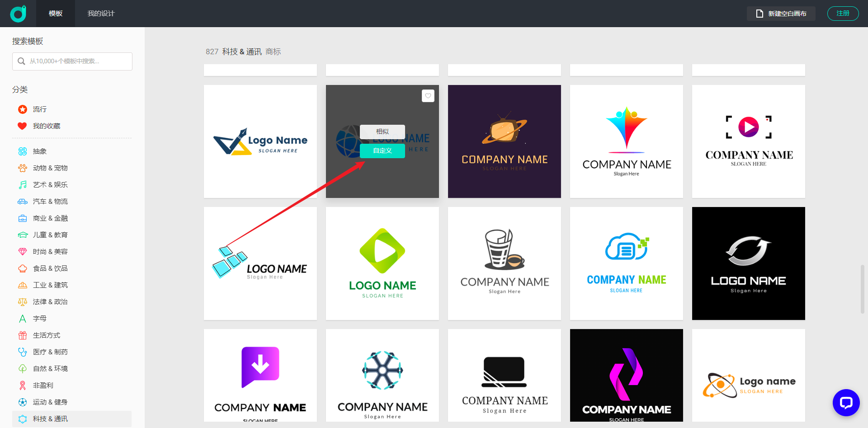Select 科技 & 通讯 category icon
This screenshot has height=428, width=868.
coord(23,419)
